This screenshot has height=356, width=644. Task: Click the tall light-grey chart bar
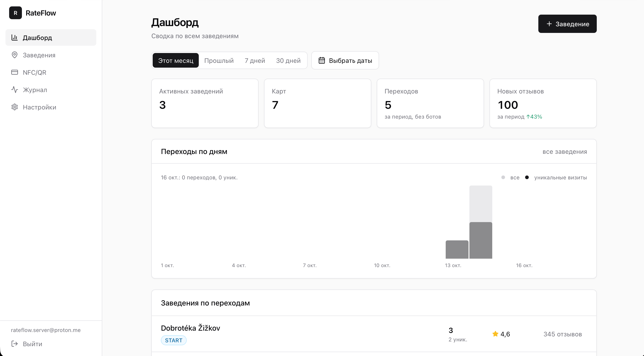(481, 204)
